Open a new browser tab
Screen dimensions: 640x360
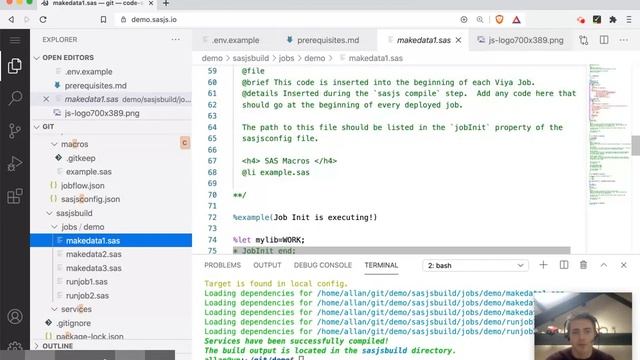click(166, 3)
